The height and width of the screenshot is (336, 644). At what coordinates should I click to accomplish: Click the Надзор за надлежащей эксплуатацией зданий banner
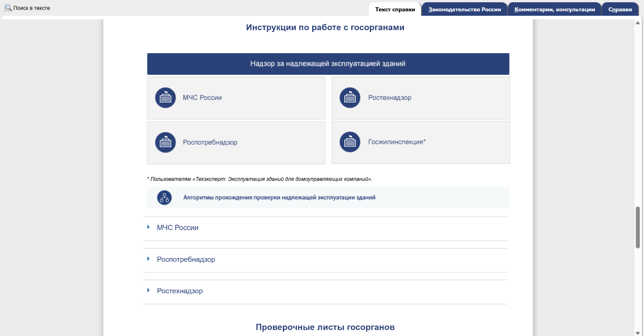328,64
